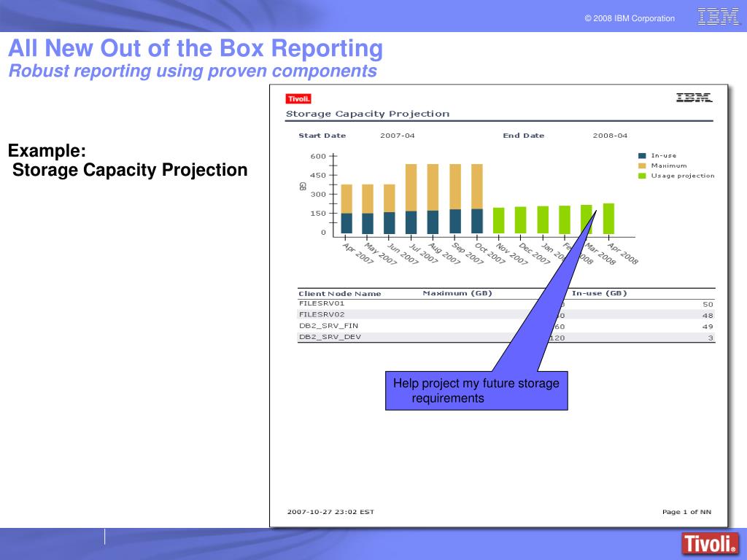
Task: Click the Apr 2007 stacked bar
Action: point(347,209)
